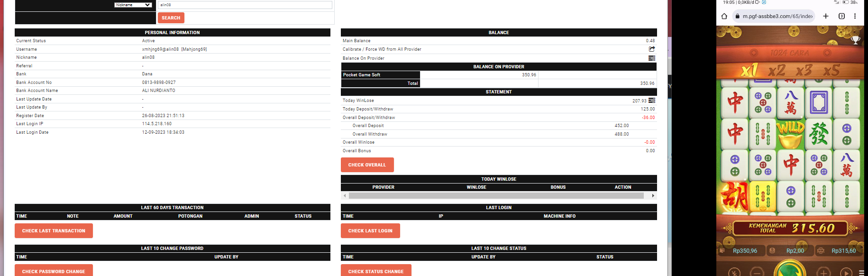This screenshot has height=276, width=868.
Task: Click the Calibrate / Force WD share icon
Action: pos(652,49)
